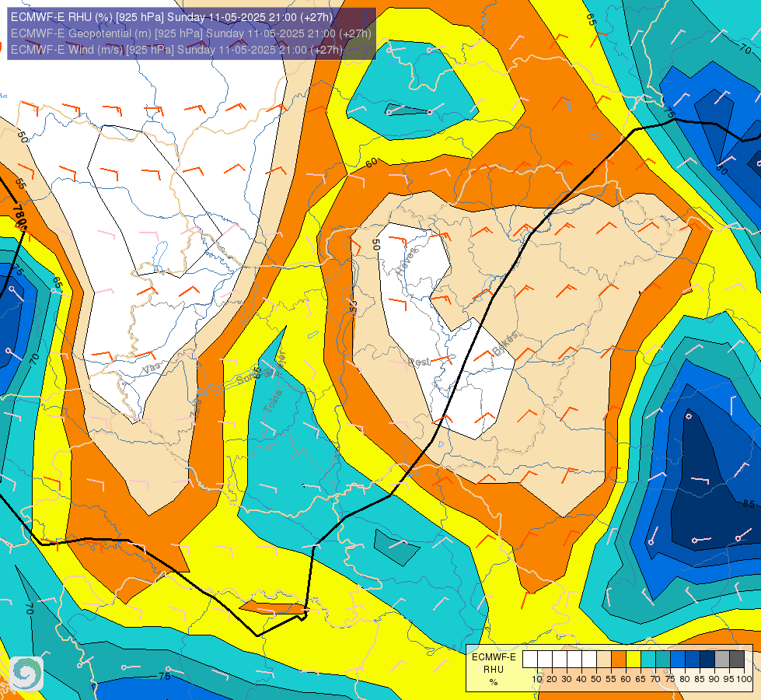
Task: Click the teal 70-75% legend swatch
Action: click(x=664, y=660)
